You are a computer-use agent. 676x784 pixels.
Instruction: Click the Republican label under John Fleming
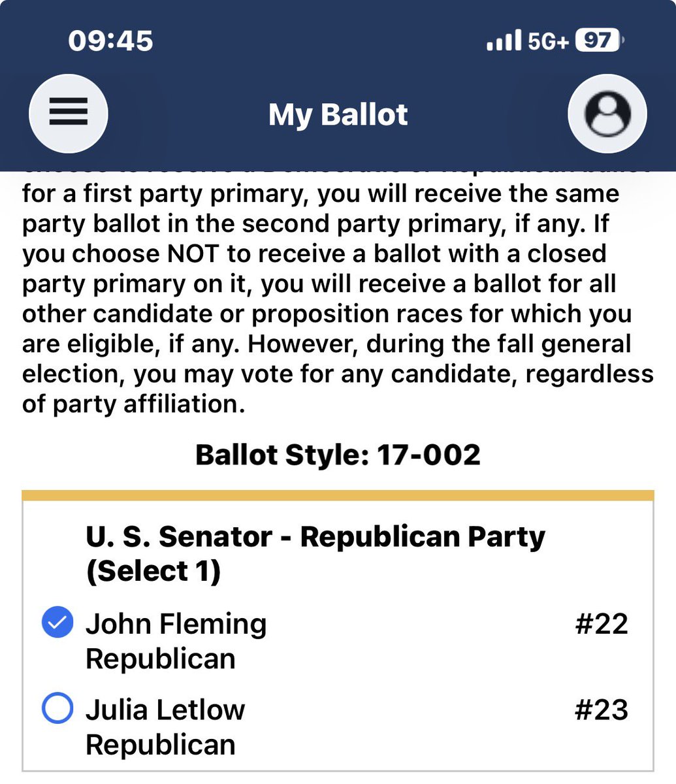(161, 659)
